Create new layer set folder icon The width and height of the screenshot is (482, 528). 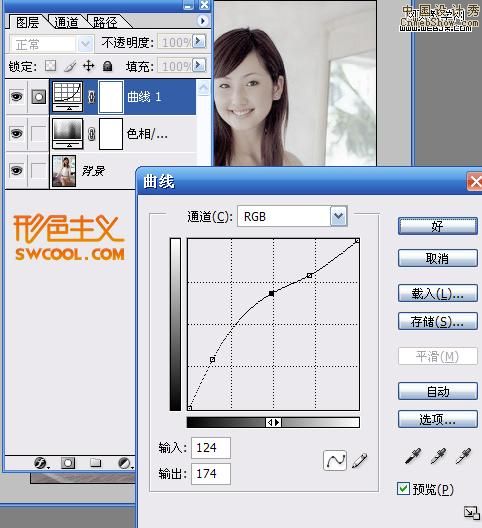pyautogui.click(x=96, y=463)
